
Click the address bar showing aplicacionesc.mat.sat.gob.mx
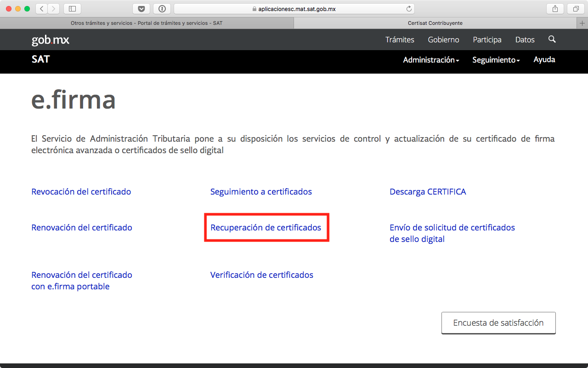tap(294, 9)
